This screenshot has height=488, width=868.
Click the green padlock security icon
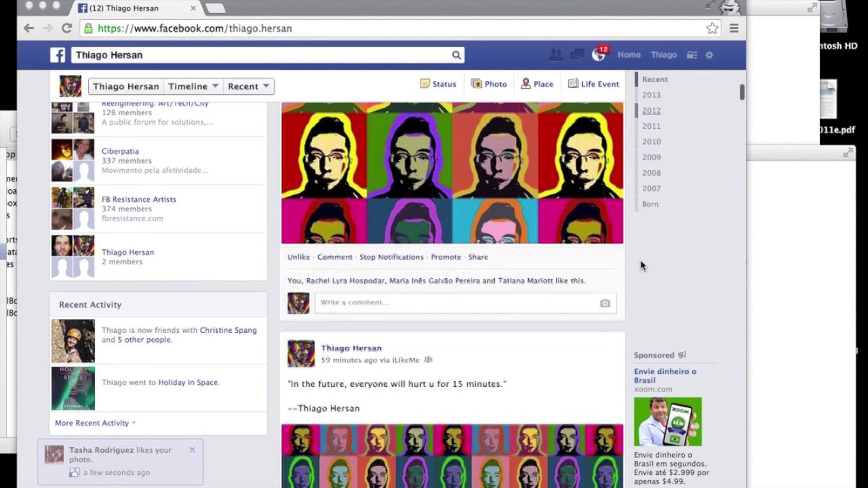point(88,28)
